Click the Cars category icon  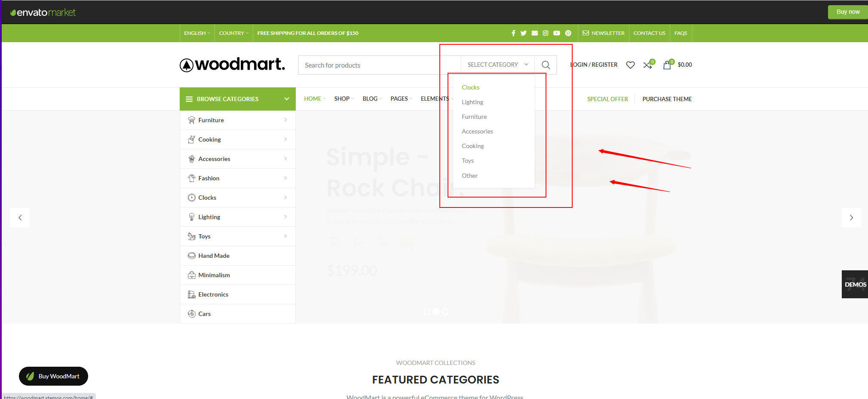click(x=192, y=314)
